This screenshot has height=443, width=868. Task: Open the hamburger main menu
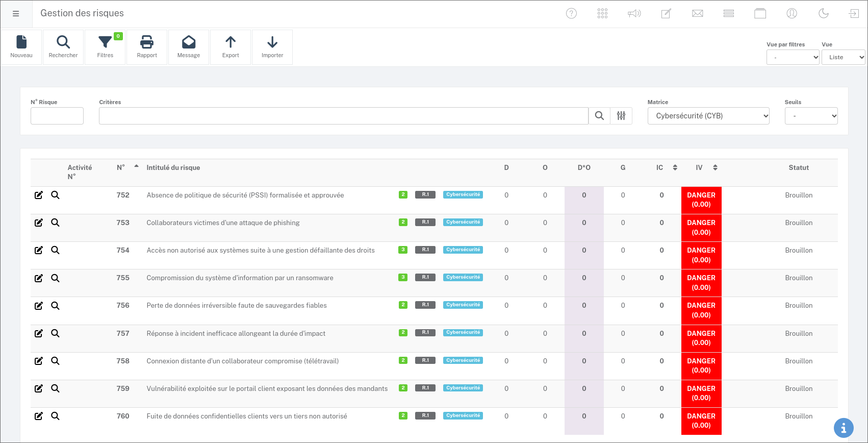point(16,14)
